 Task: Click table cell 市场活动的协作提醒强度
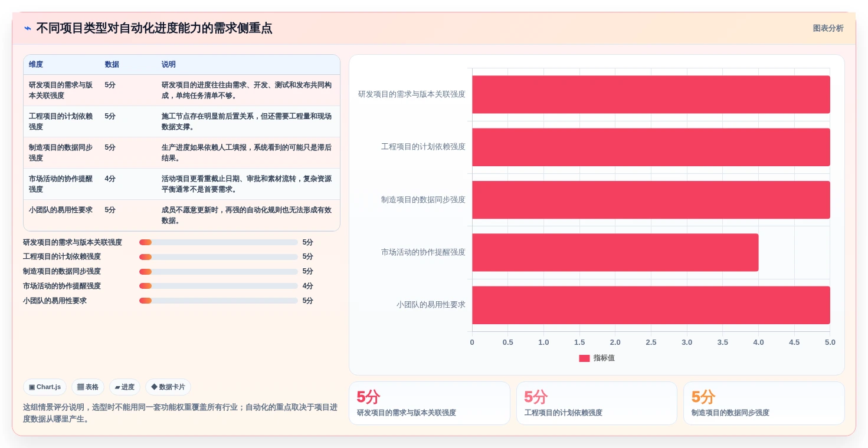[61, 184]
